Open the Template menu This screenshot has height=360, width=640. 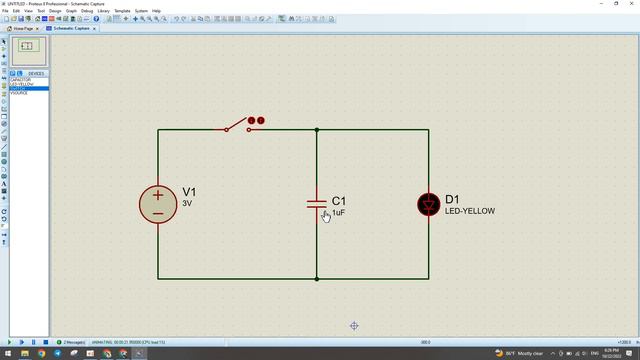tap(122, 11)
